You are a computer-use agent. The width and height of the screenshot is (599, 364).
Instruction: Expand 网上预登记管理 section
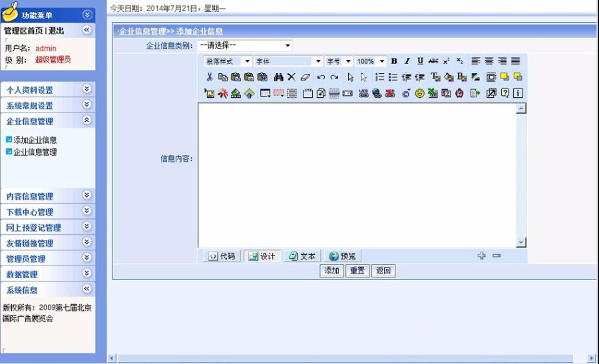tap(87, 226)
